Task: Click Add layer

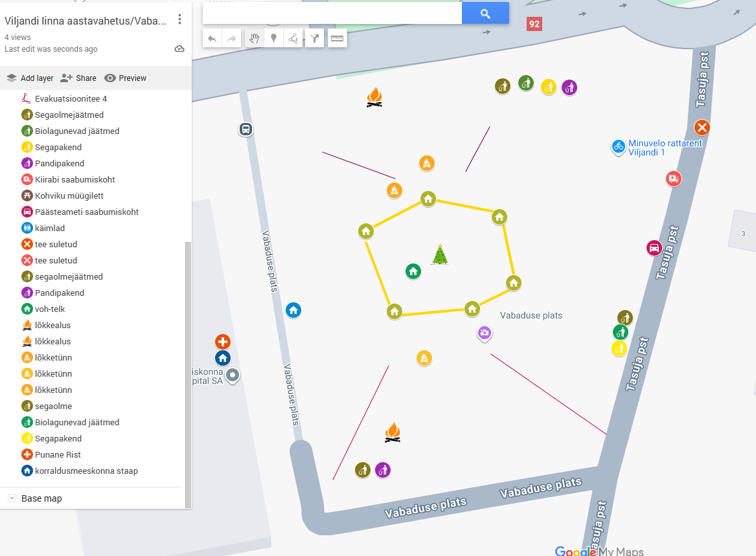Action: click(30, 78)
